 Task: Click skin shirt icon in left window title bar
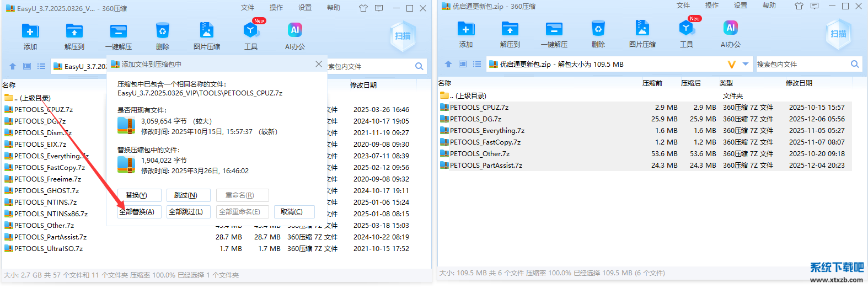click(363, 8)
